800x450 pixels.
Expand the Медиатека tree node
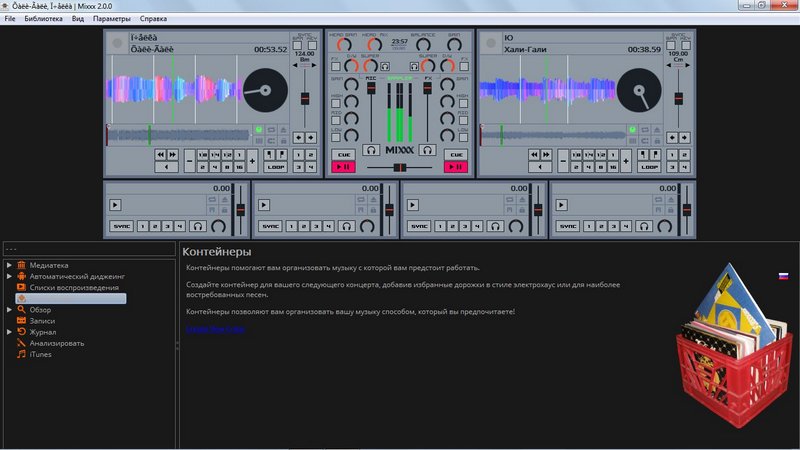[x=9, y=265]
